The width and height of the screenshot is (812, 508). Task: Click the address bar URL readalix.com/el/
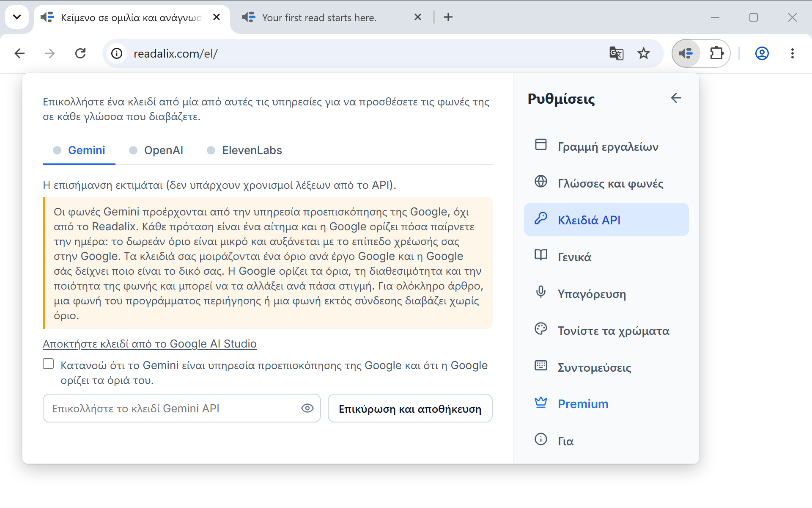[x=176, y=54]
